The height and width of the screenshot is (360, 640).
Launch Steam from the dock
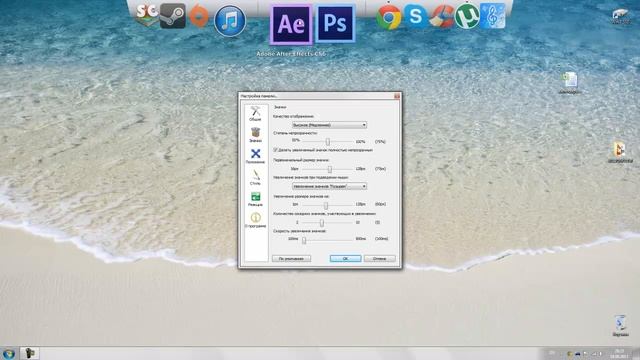click(173, 16)
